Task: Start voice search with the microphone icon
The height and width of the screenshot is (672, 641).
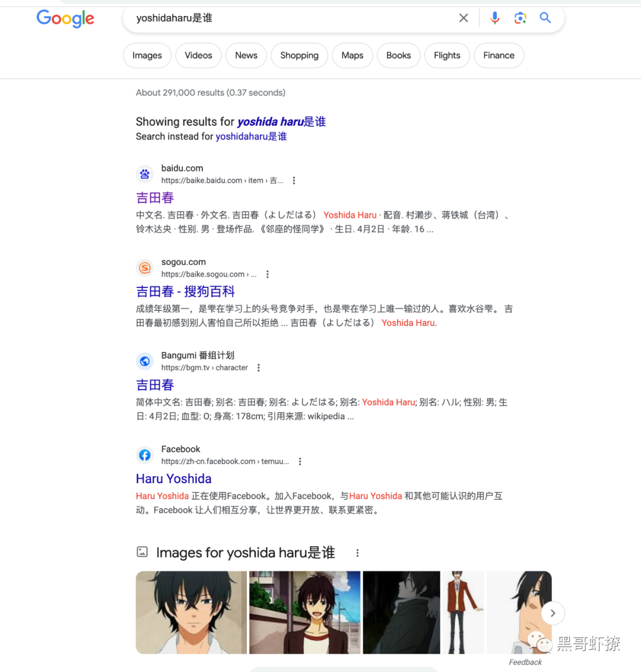Action: [495, 18]
